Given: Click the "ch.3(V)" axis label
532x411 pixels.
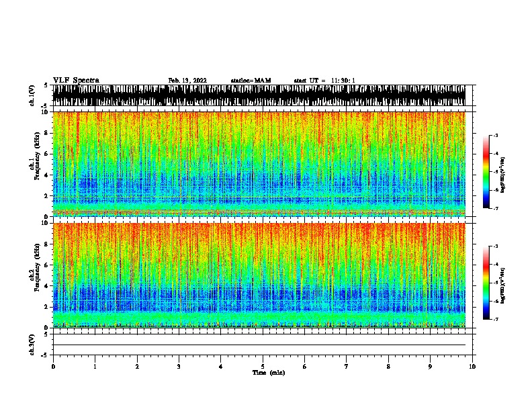Looking at the screenshot, I should pos(32,345).
